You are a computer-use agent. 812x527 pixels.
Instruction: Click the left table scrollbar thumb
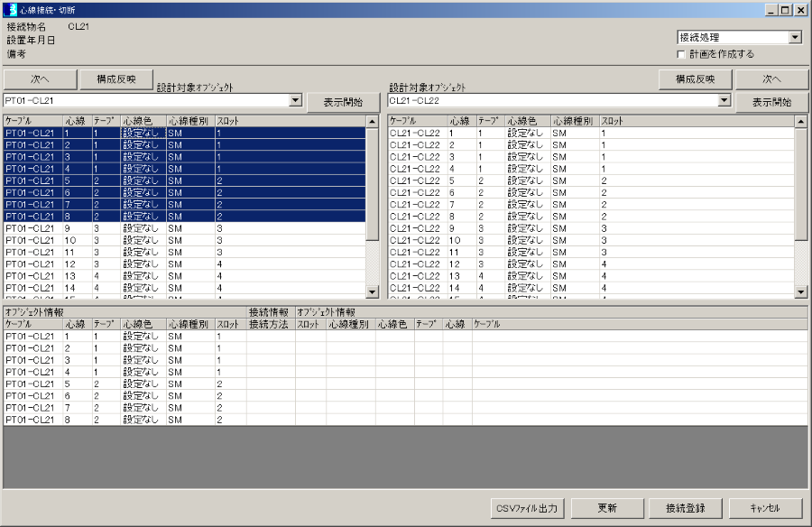(x=373, y=184)
